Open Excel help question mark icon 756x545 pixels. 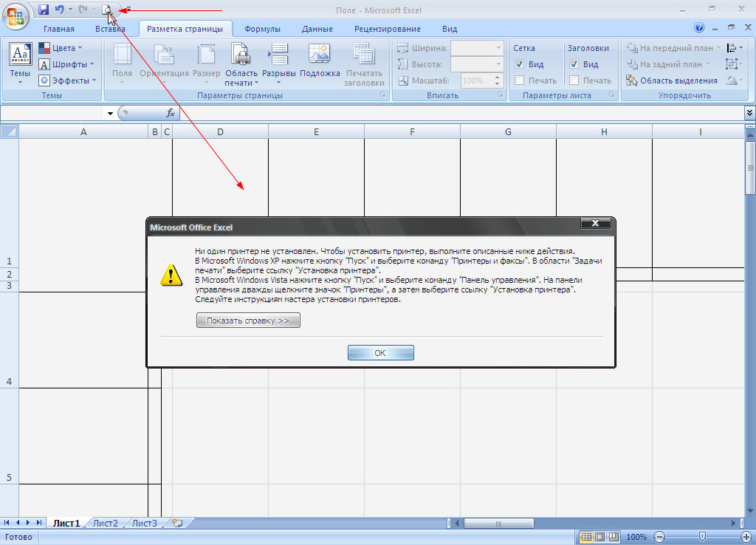pos(699,28)
